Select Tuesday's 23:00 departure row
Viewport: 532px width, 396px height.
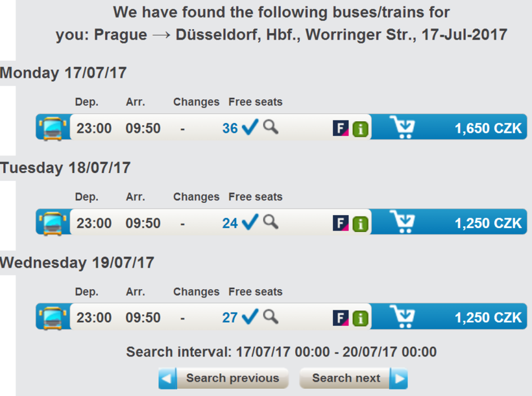pos(94,223)
